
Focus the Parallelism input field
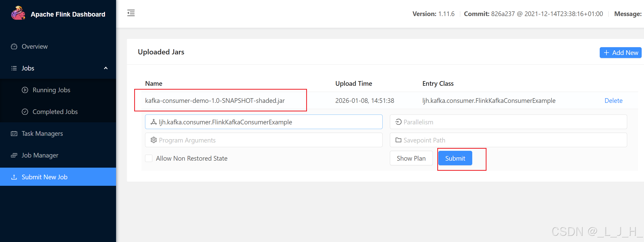tap(508, 122)
